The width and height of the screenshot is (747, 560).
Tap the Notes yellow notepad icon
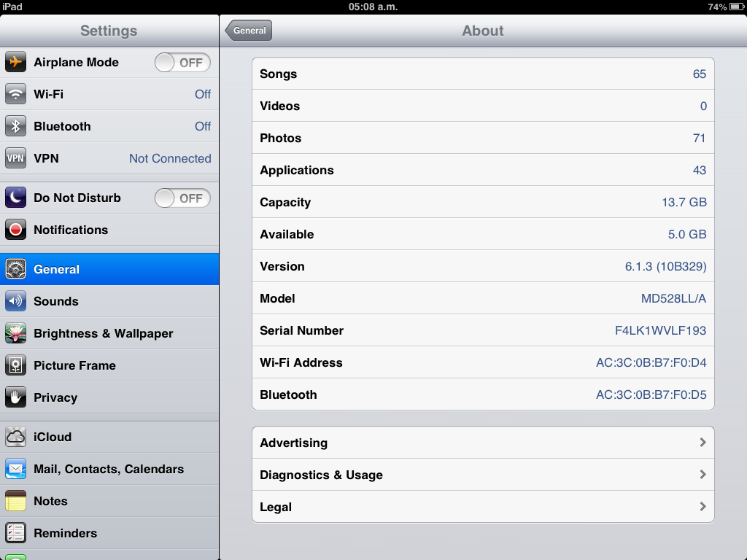[16, 501]
